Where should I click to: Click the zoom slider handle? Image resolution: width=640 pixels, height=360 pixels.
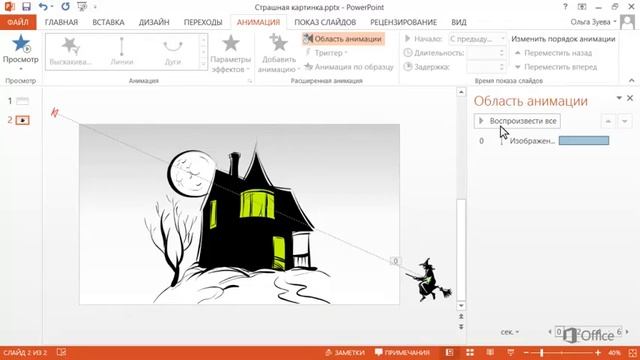[542, 353]
